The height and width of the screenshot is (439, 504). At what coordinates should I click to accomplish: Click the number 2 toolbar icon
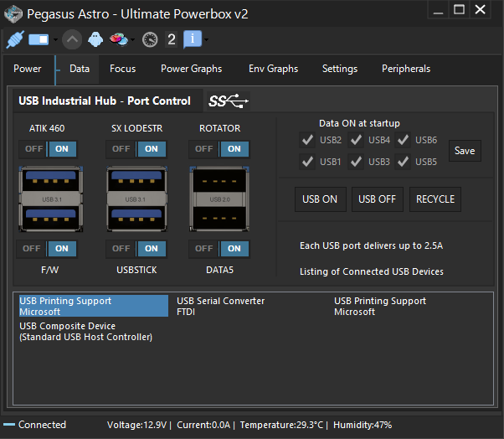click(172, 39)
